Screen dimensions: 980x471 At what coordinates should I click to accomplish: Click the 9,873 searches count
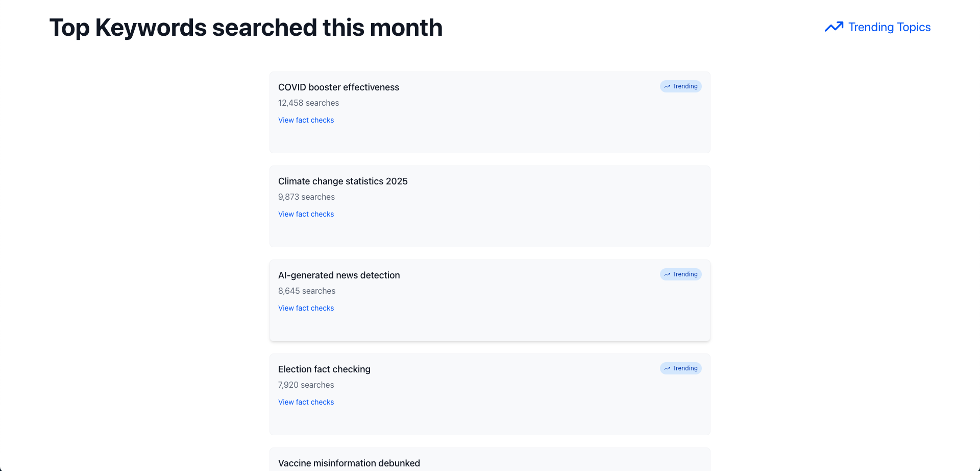[x=306, y=197]
